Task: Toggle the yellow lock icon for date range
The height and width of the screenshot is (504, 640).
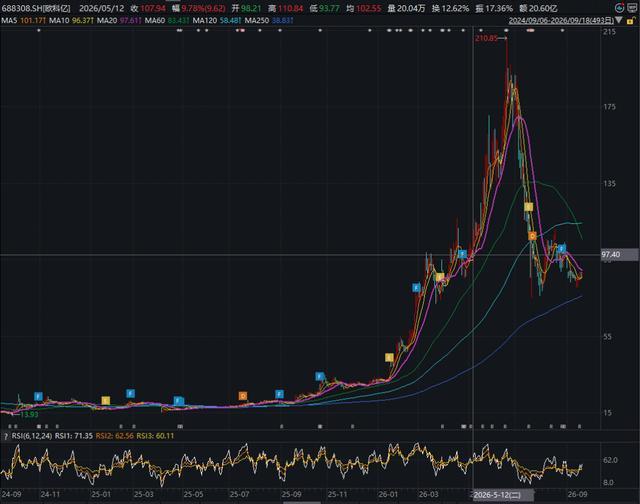Action: (x=630, y=20)
